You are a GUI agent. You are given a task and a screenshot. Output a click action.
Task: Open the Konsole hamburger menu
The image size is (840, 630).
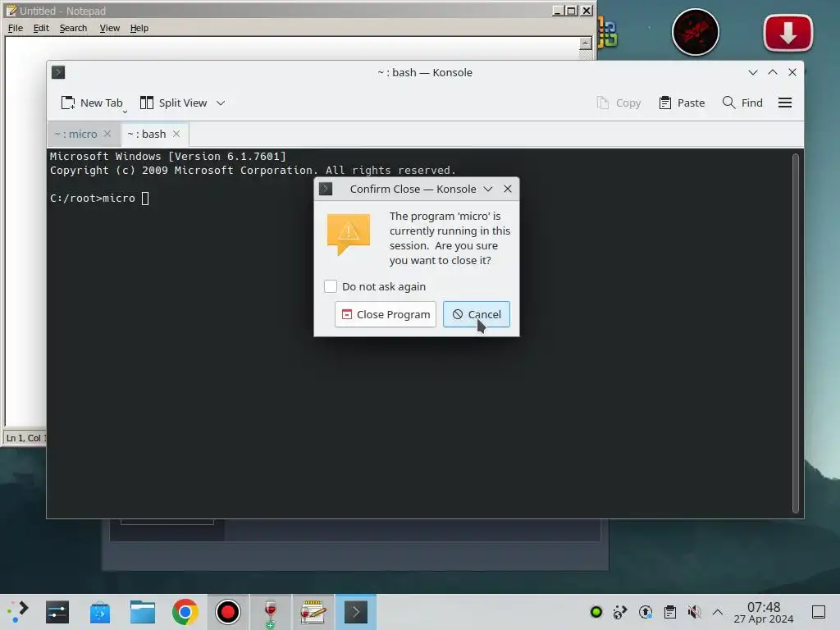click(x=785, y=103)
